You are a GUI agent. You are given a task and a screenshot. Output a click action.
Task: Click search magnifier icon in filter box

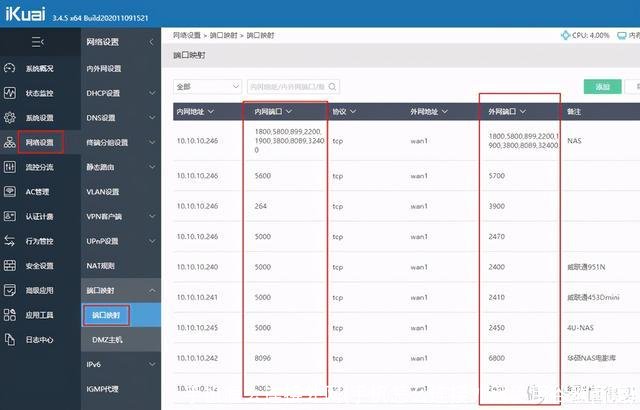click(333, 87)
